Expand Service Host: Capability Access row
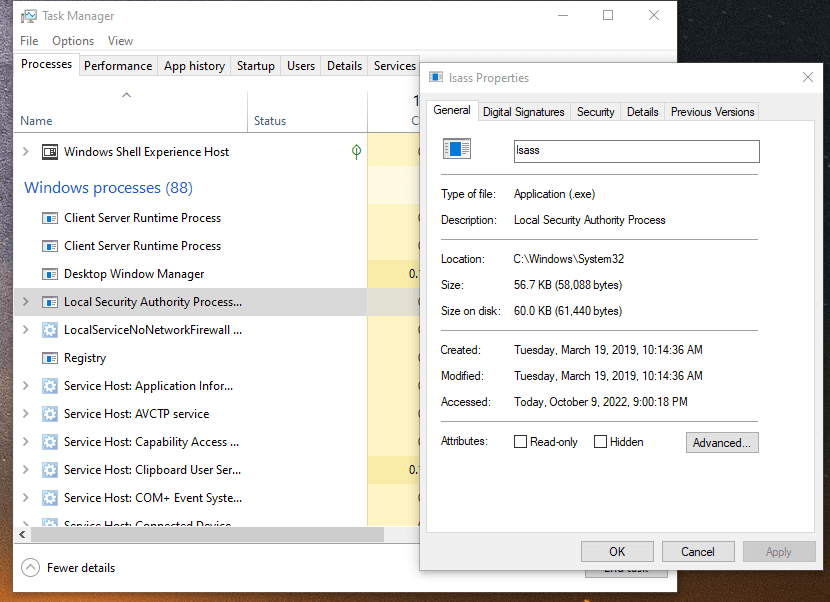Viewport: 830px width, 602px height. (25, 442)
